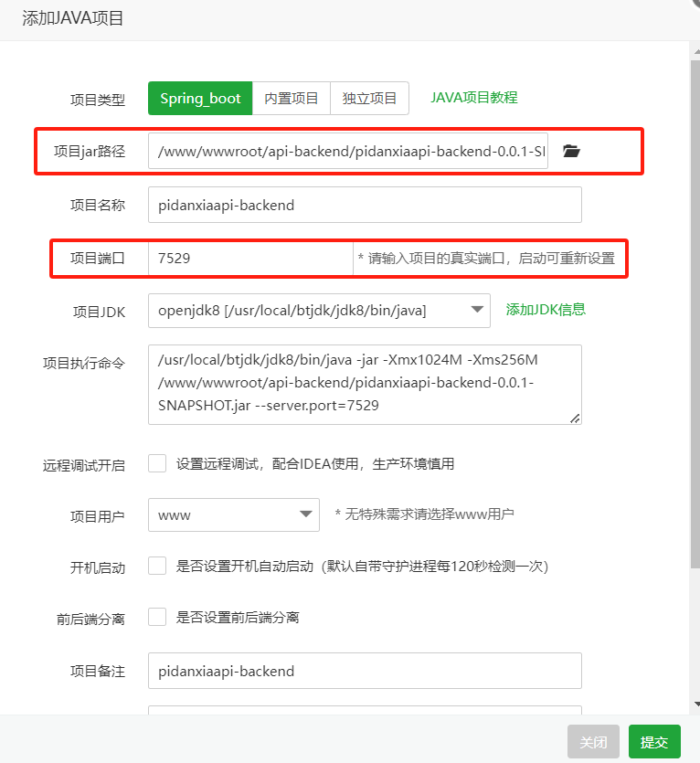Check the 前后端分离 checkbox
Screen dimensions: 700x763
[x=157, y=617]
